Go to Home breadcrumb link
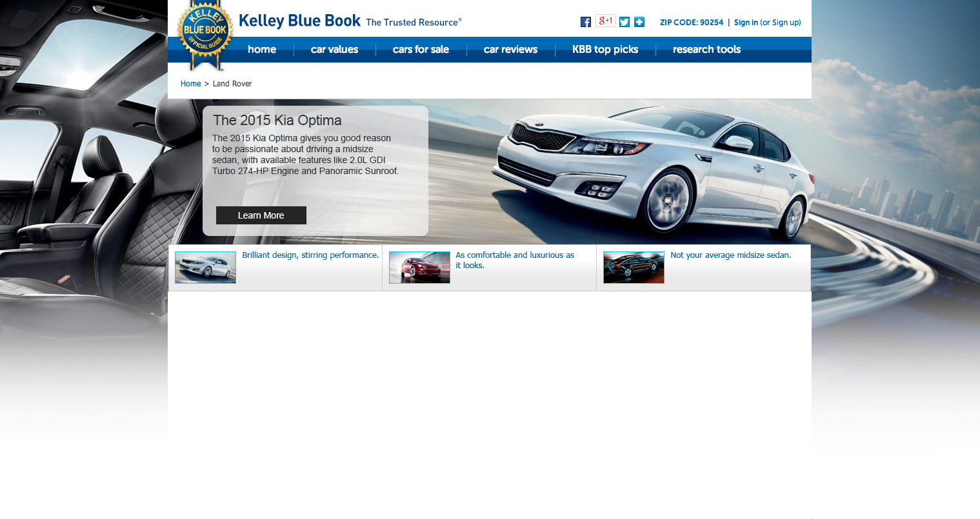Image resolution: width=980 pixels, height=519 pixels. [190, 84]
